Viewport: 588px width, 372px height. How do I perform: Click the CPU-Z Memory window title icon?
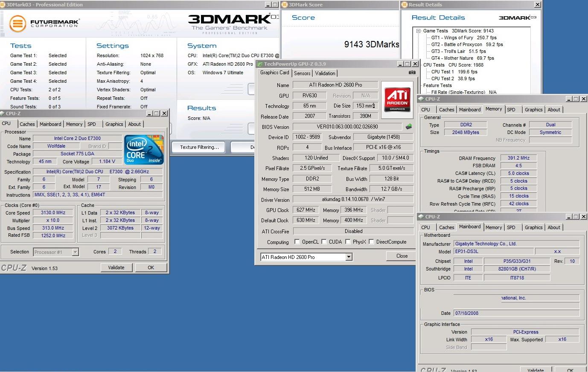click(421, 99)
